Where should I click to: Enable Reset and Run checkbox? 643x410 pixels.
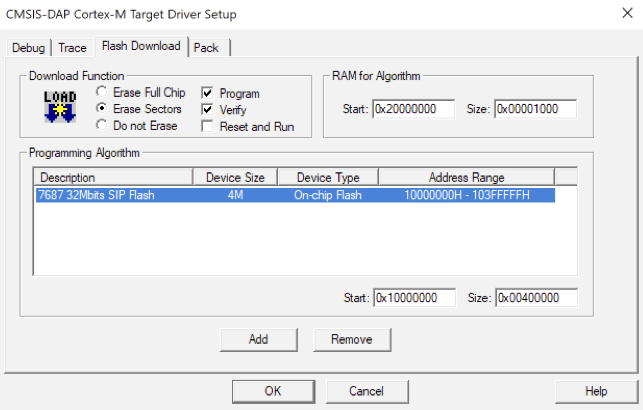pos(208,127)
